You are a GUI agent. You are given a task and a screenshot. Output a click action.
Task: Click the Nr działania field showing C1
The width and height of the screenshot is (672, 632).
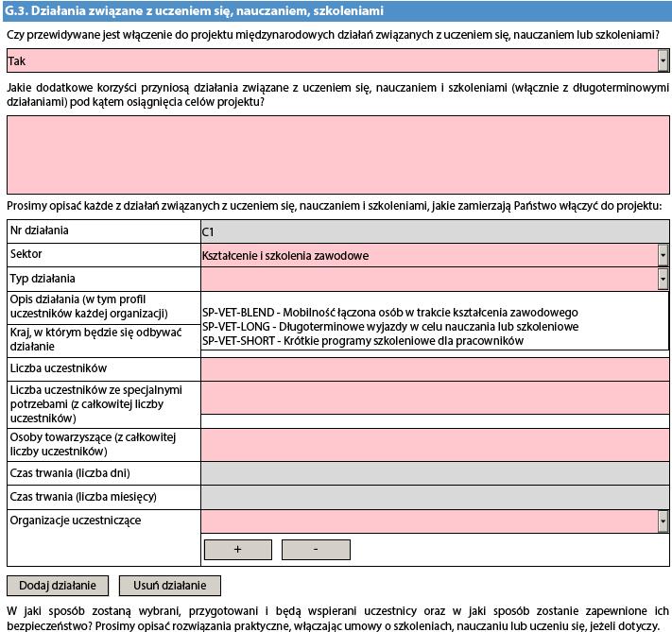click(x=435, y=231)
